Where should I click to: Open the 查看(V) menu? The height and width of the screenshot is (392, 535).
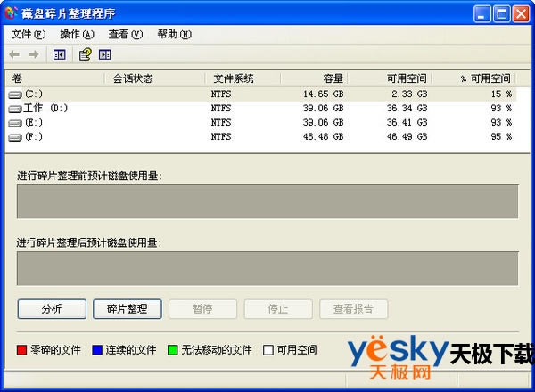125,34
